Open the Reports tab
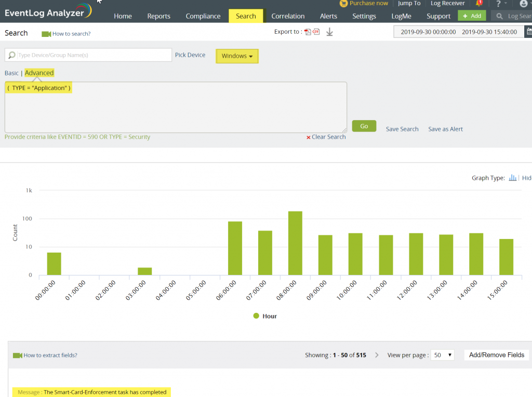Viewport: 532px width, 397px height. (159, 16)
